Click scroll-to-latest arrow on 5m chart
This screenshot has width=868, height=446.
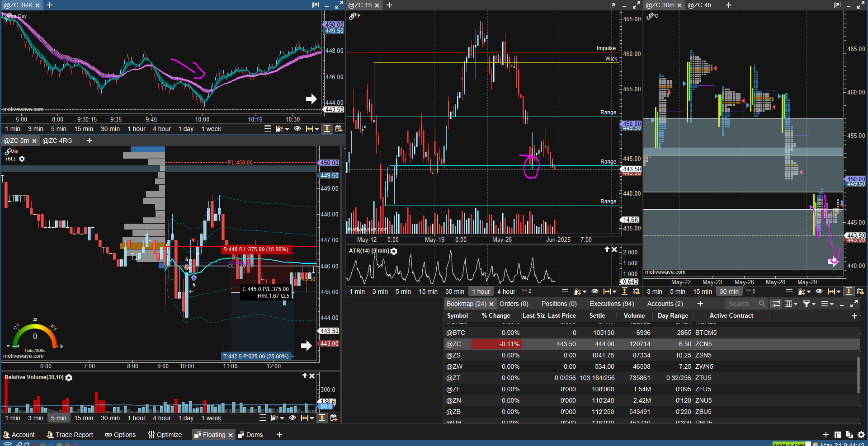click(307, 346)
